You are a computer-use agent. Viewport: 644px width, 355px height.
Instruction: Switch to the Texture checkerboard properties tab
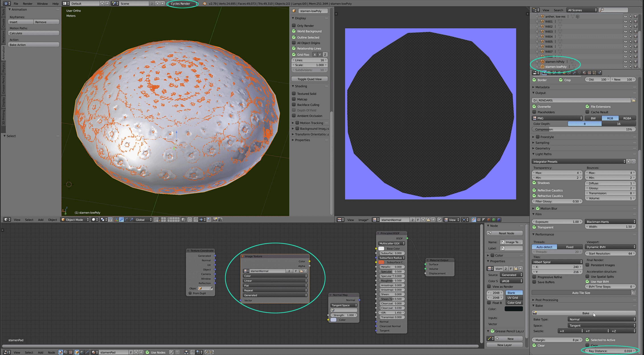coord(589,73)
